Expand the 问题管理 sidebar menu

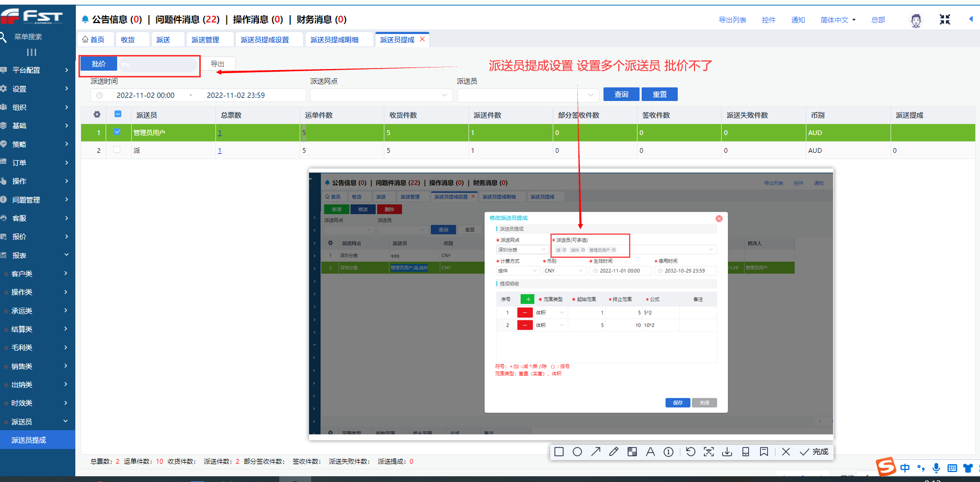37,200
